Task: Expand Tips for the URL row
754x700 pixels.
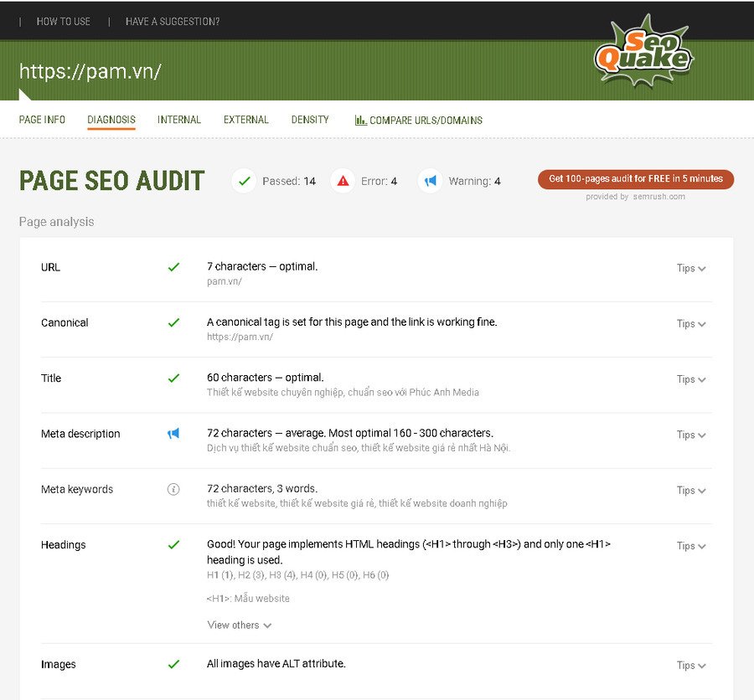Action: click(690, 268)
